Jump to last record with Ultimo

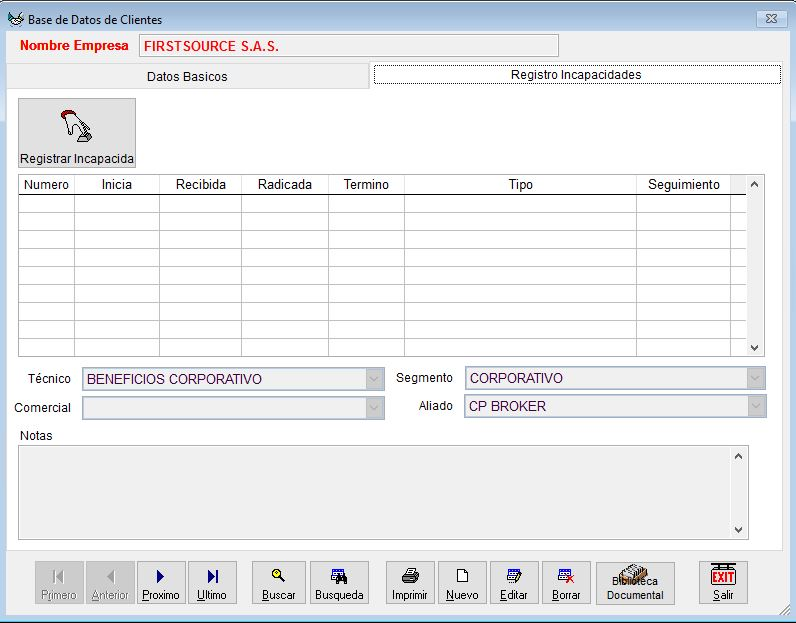click(x=212, y=582)
